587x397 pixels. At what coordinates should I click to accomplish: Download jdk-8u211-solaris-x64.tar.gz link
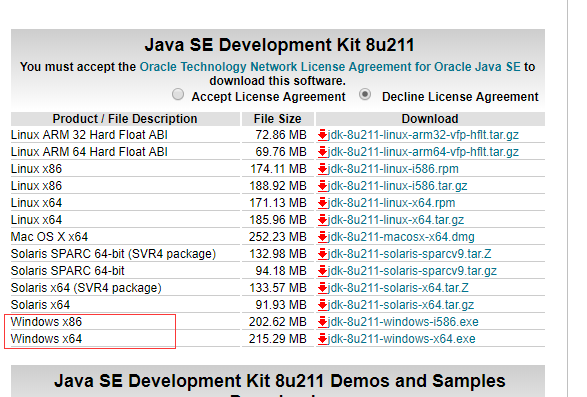[x=401, y=305]
